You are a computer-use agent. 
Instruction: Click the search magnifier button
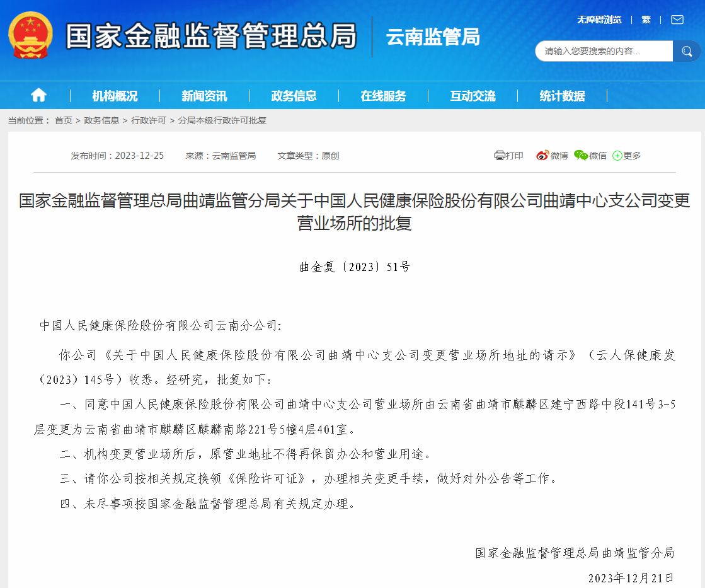point(685,51)
